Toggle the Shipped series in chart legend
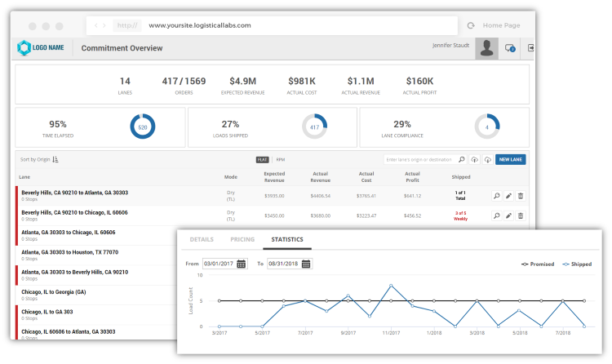The width and height of the screenshot is (612, 364). [577, 264]
